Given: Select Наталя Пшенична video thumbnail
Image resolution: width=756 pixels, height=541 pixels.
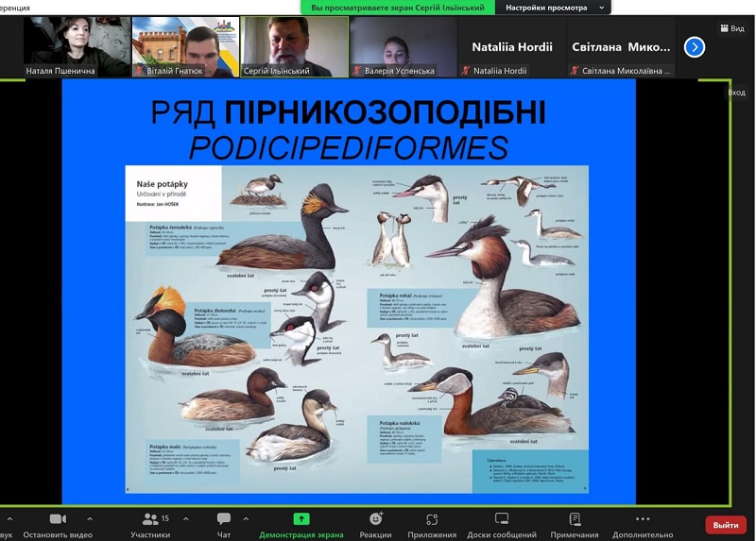Looking at the screenshot, I should (77, 46).
